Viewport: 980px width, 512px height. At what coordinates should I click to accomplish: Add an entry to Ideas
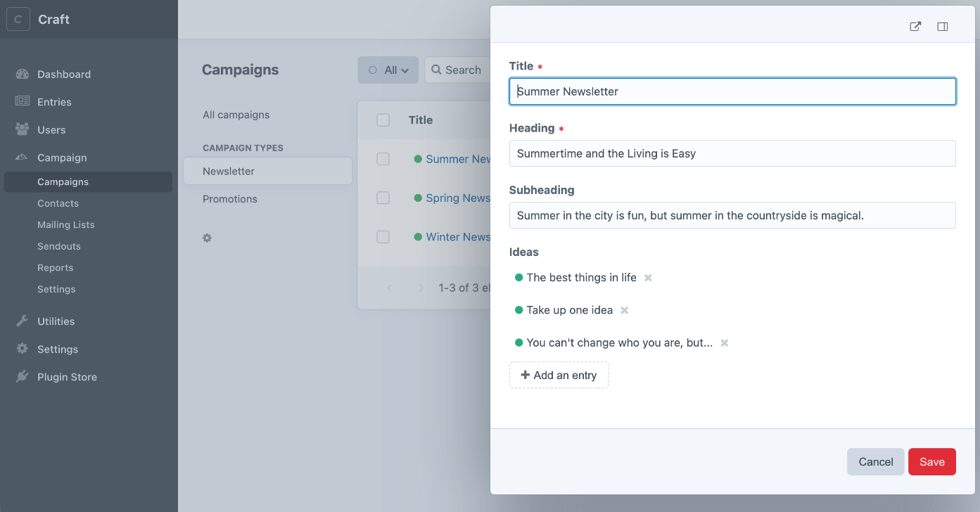[559, 376]
